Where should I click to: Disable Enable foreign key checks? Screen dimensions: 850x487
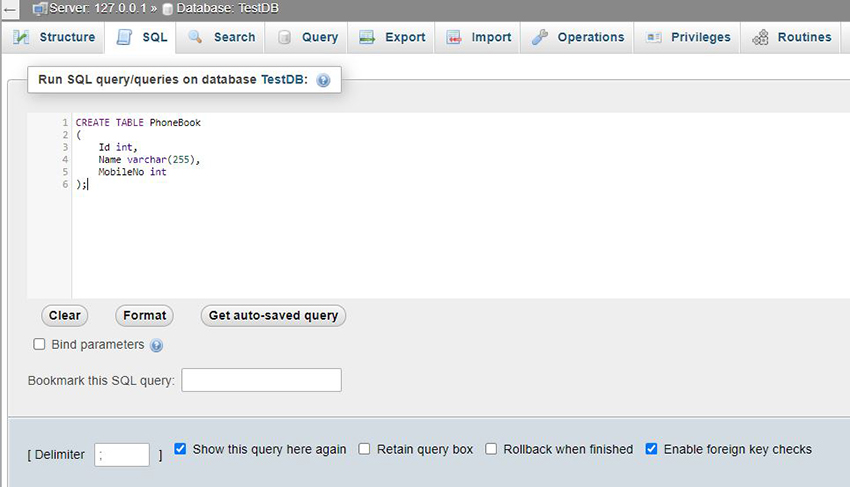click(x=651, y=448)
